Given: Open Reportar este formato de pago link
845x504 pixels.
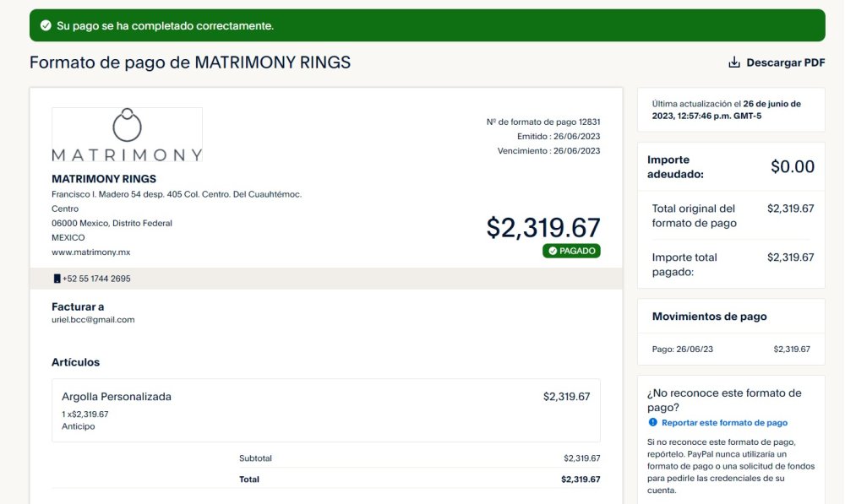Looking at the screenshot, I should pos(724,423).
